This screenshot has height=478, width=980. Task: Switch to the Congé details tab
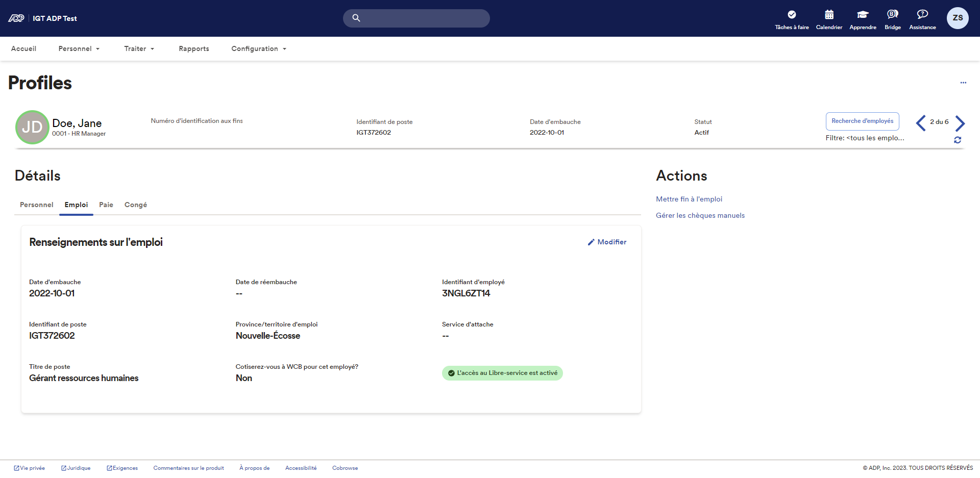136,205
